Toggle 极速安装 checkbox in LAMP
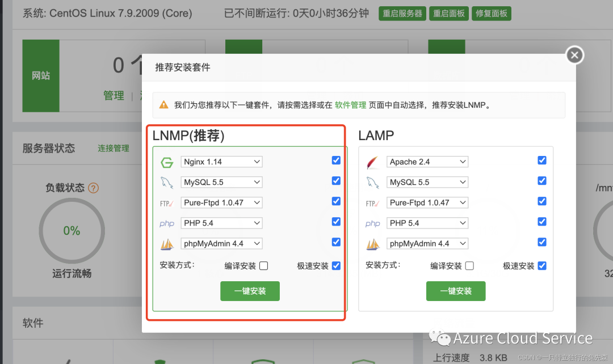The height and width of the screenshot is (364, 613). pos(542,266)
